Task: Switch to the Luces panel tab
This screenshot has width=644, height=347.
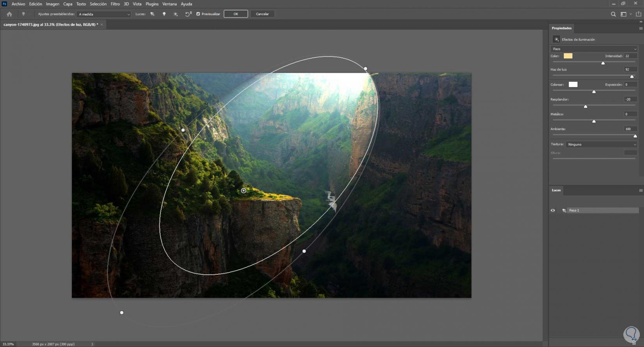Action: click(556, 190)
